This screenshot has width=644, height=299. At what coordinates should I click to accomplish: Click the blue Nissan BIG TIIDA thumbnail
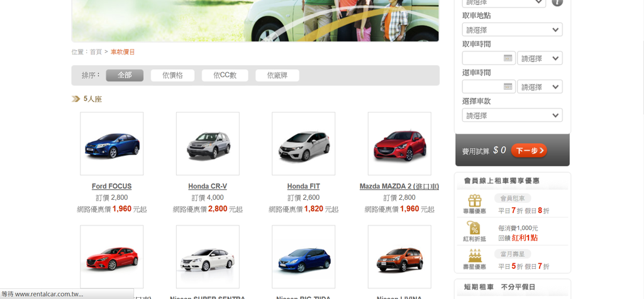304,257
